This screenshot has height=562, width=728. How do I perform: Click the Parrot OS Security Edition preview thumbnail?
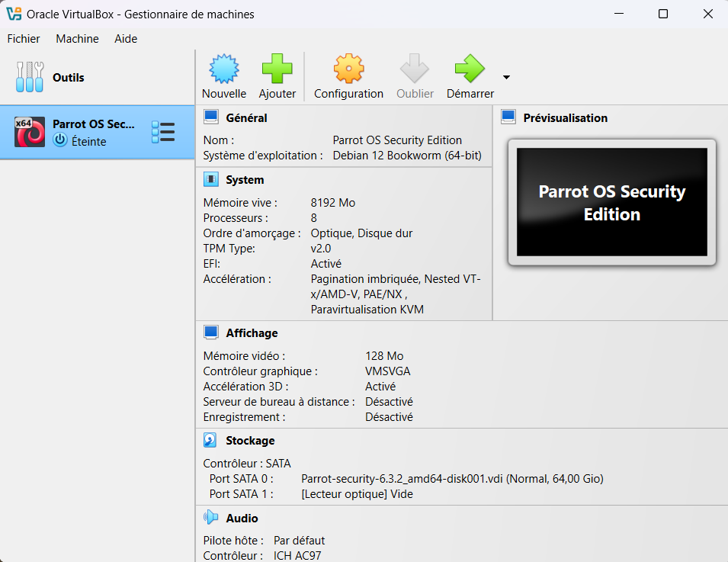tap(612, 202)
